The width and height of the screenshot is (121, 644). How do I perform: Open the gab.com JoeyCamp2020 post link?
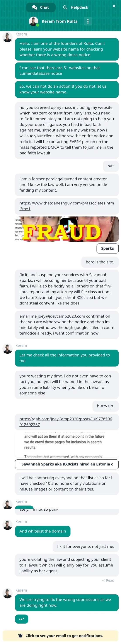coord(66,422)
